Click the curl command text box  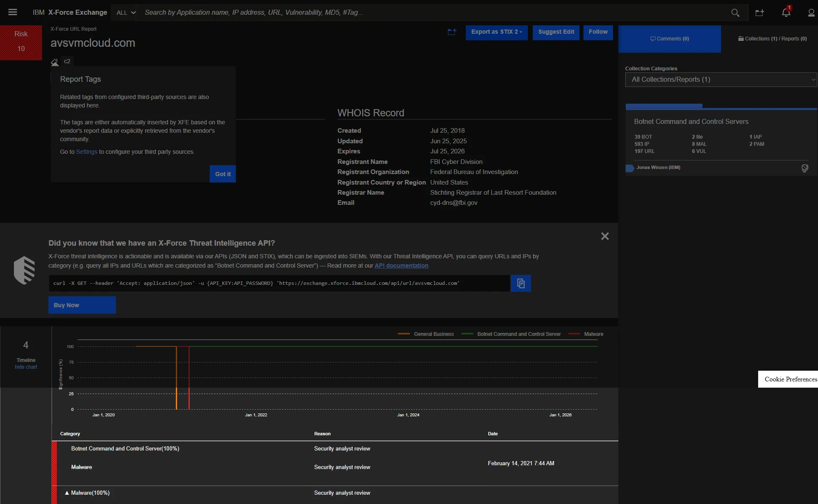coord(279,283)
